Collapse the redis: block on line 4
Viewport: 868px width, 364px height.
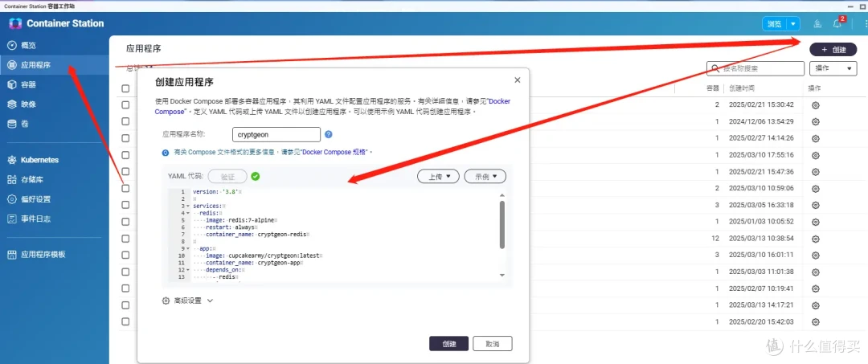[x=186, y=213]
